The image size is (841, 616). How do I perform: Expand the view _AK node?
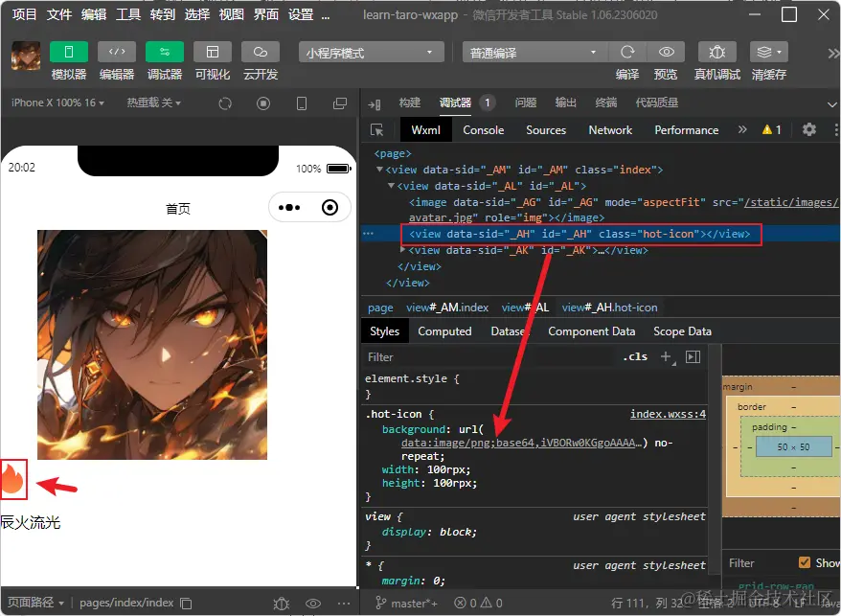pos(403,249)
